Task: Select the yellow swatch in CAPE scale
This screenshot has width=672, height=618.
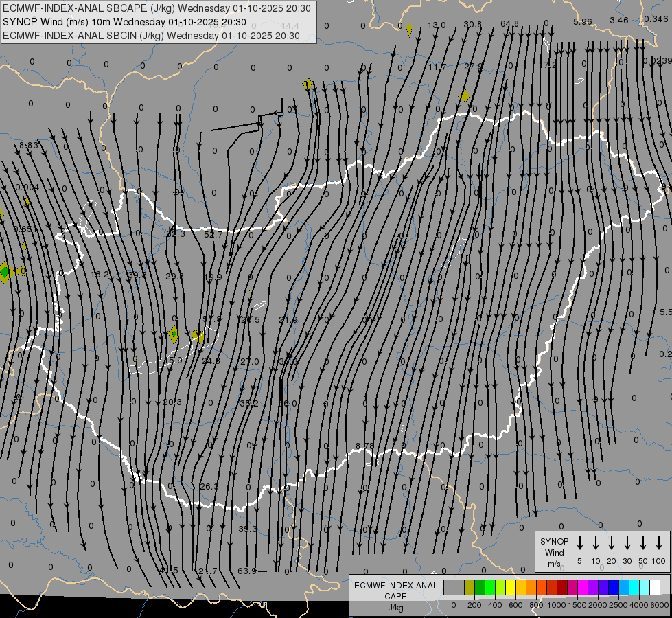Action: click(x=511, y=587)
